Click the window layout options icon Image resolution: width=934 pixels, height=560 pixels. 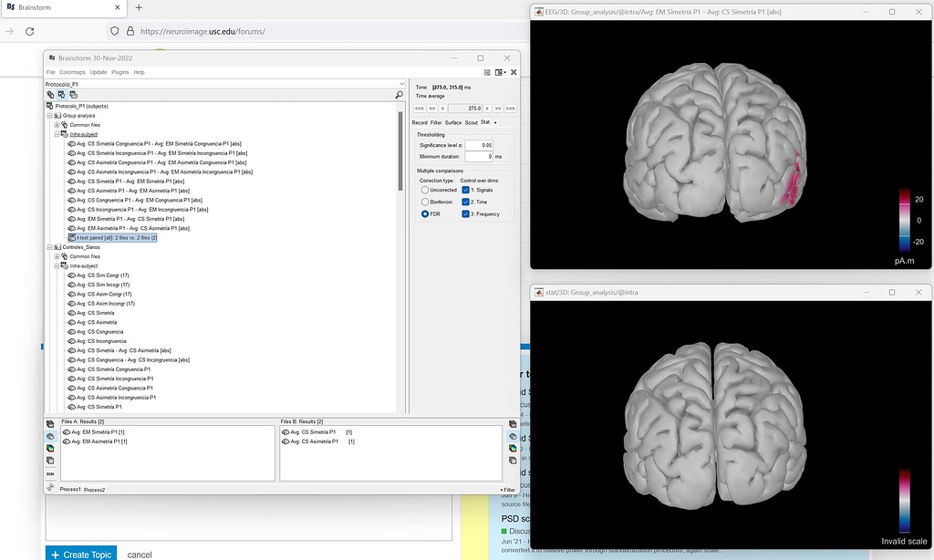tap(501, 72)
